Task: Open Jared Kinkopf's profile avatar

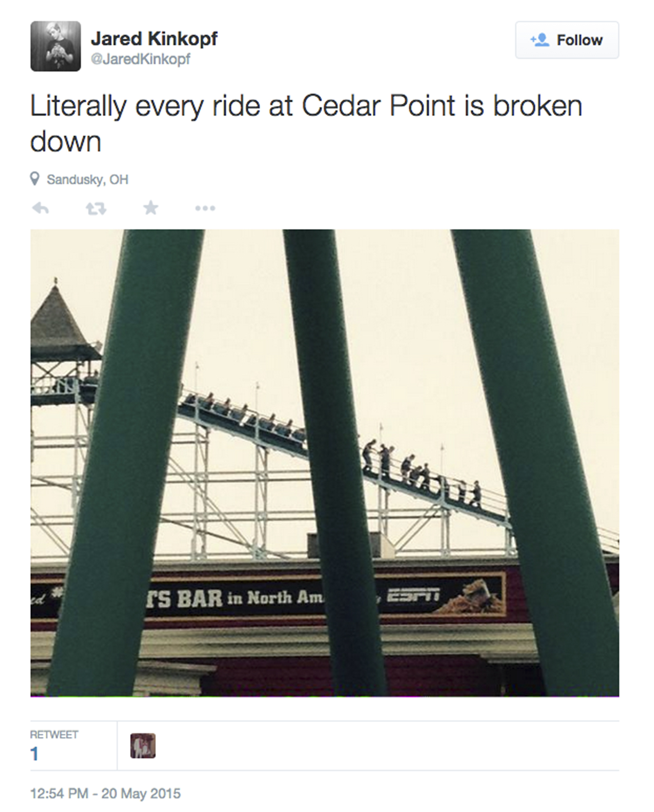Action: (x=56, y=46)
